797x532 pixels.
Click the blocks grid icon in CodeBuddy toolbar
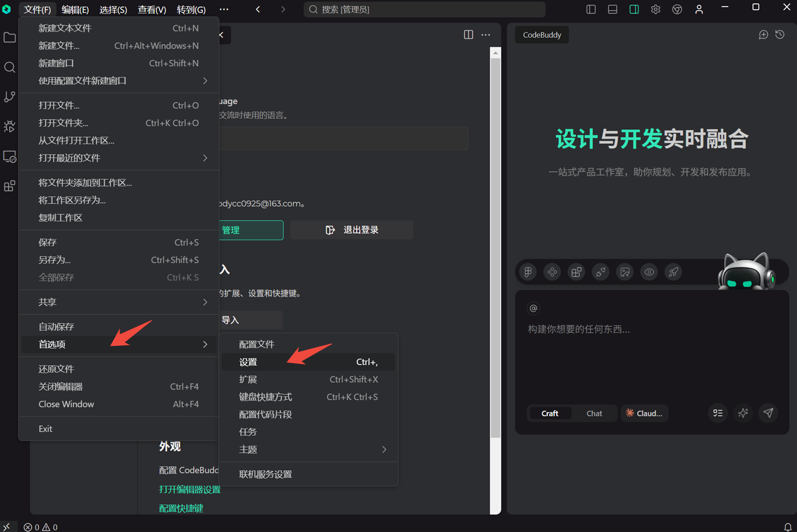tap(577, 272)
